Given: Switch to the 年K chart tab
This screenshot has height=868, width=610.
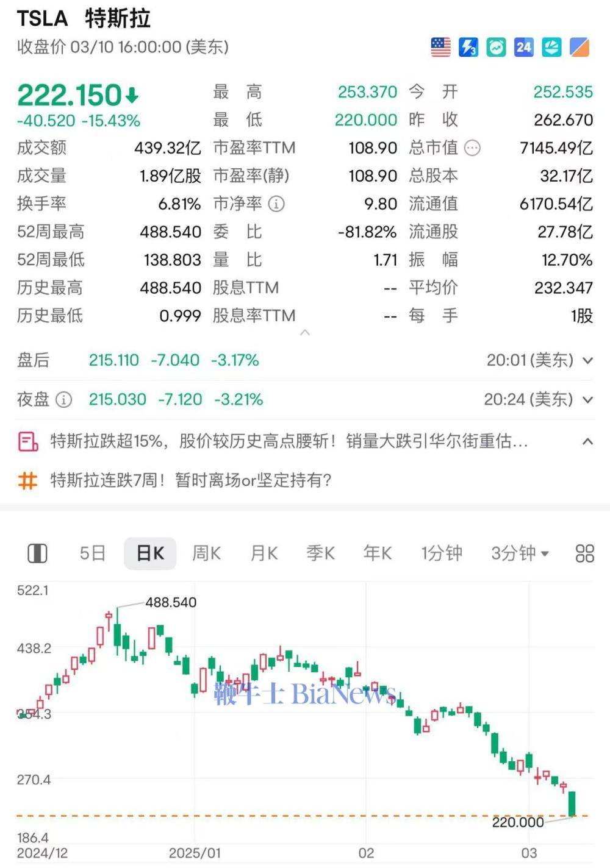Looking at the screenshot, I should tap(378, 553).
